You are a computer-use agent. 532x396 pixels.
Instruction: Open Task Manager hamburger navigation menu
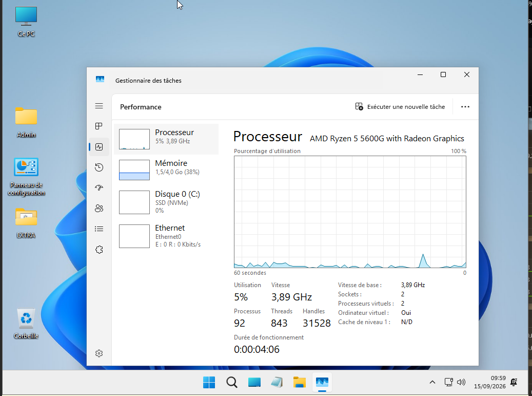tap(99, 106)
